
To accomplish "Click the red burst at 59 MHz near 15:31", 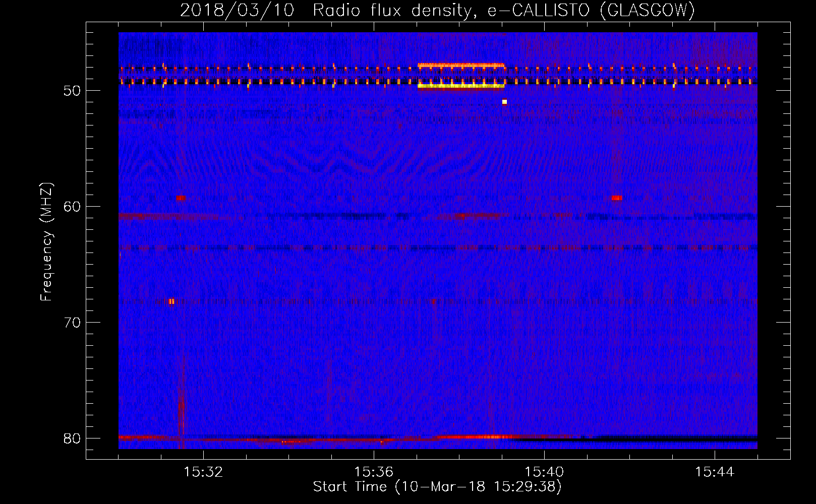I will [x=181, y=198].
